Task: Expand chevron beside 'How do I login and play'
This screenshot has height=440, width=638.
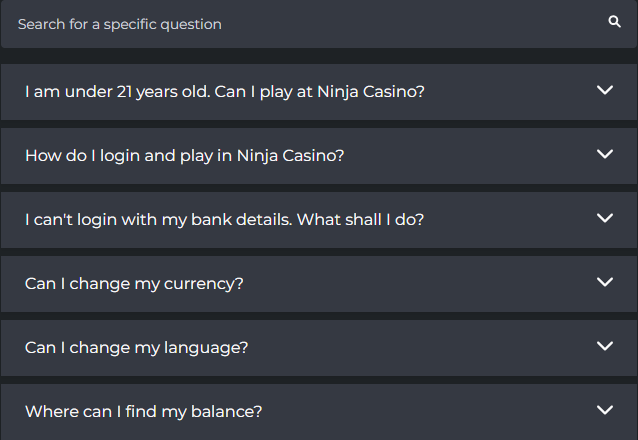Action: [x=605, y=154]
